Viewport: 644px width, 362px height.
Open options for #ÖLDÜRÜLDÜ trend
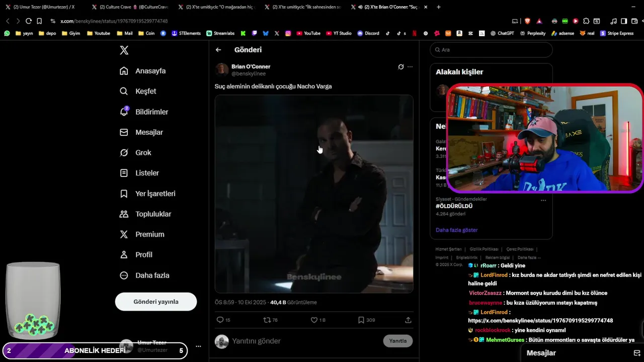point(543,200)
